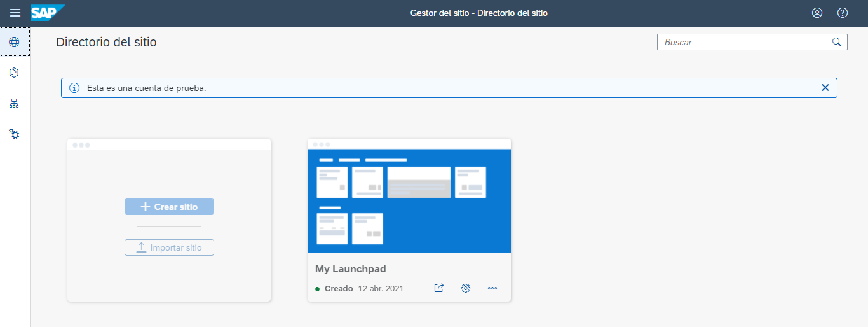868x327 pixels.
Task: Expand more options for My Launchpad
Action: coord(492,288)
